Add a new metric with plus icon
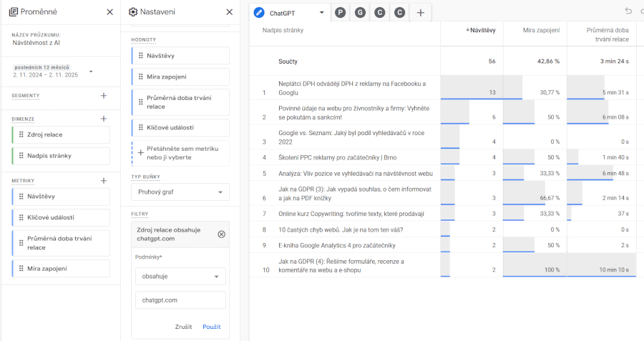 [104, 181]
